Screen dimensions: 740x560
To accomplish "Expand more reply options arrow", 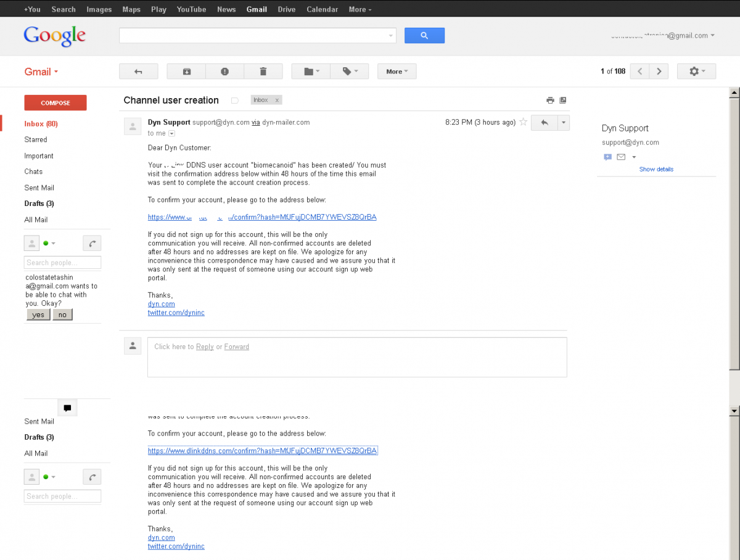I will click(564, 122).
